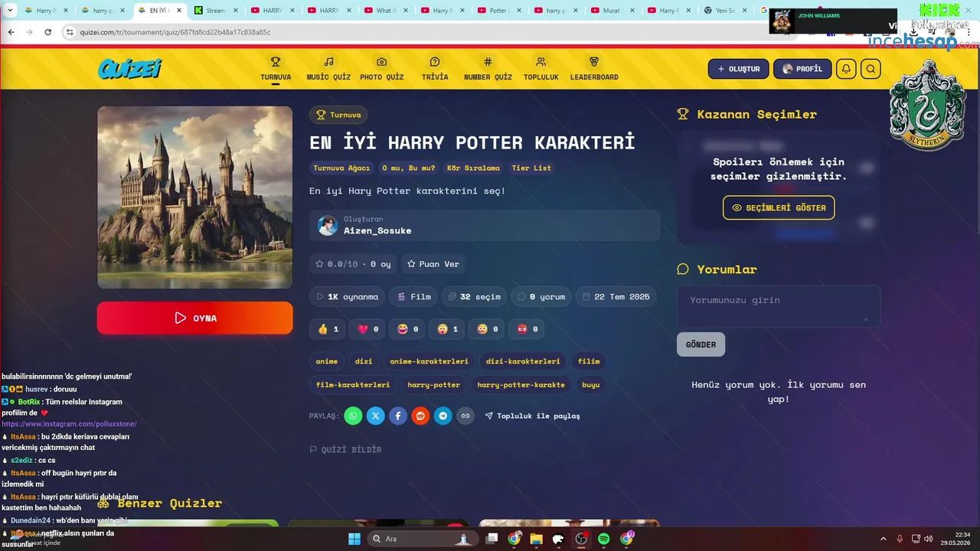Open OBS Studio from taskbar
Screen dimensions: 980x551
(581, 539)
